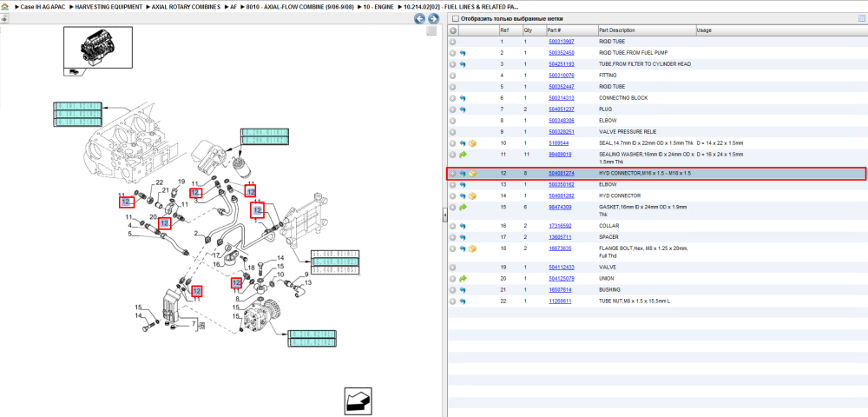The image size is (868, 417).
Task: Click the large arrow icon below diagram
Action: point(358,400)
